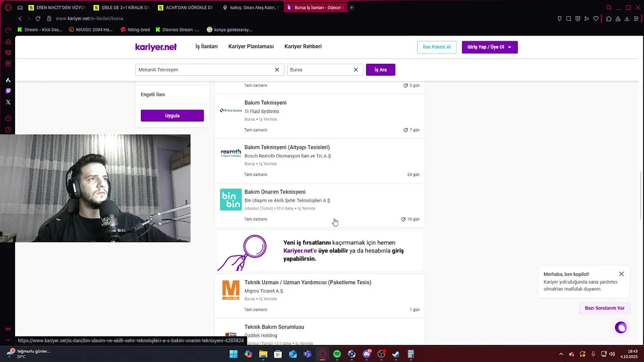Open the Kariyer Rehberi menu

303,46
